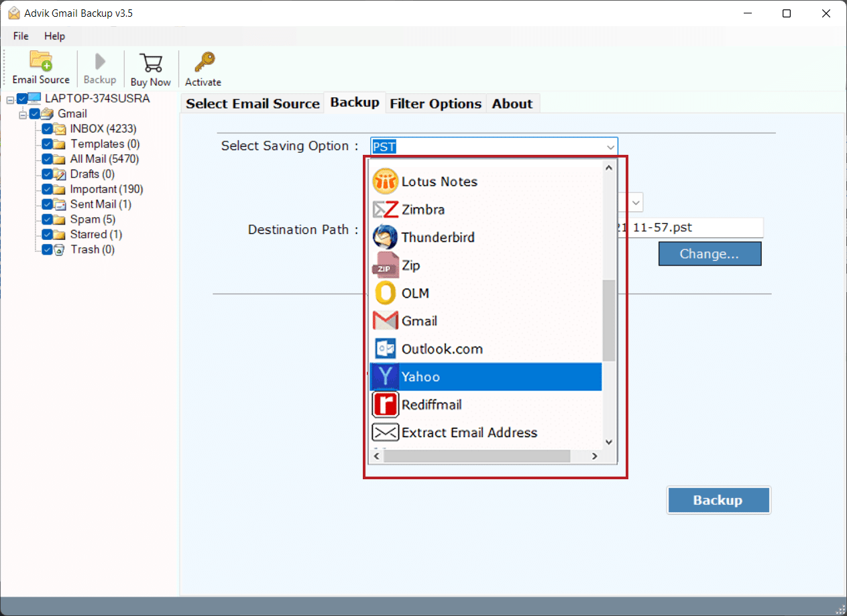Viewport: 847px width, 616px height.
Task: Uncheck the Drafts (0) checkbox
Action: pos(47,174)
